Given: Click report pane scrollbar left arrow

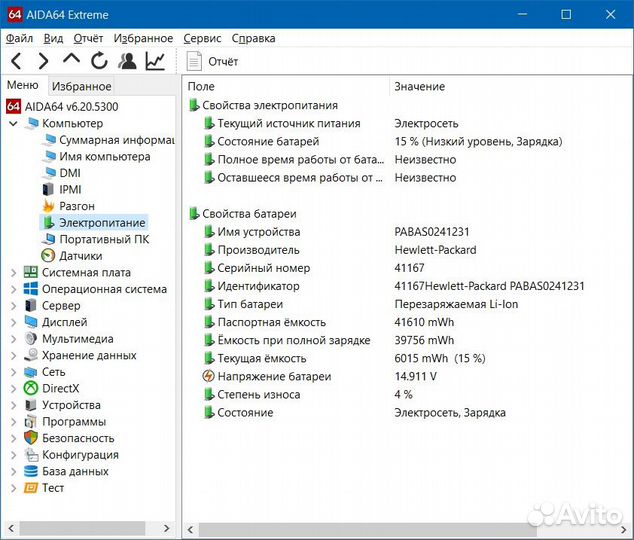Looking at the screenshot, I should click(190, 529).
